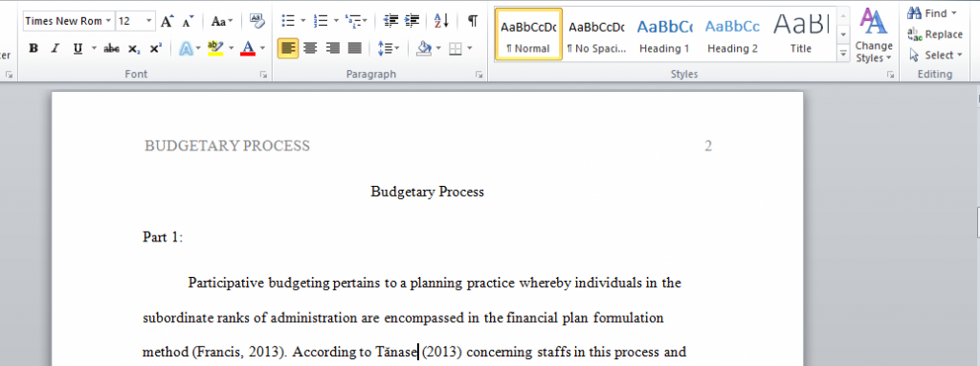Open the underline style dropdown
The width and height of the screenshot is (980, 366).
click(x=94, y=48)
